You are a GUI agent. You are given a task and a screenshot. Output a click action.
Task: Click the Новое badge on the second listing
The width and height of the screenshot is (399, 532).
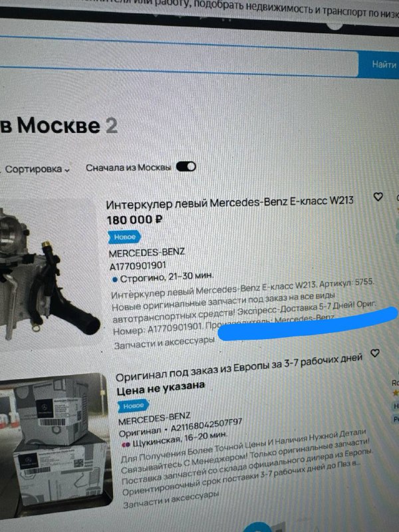click(x=134, y=406)
